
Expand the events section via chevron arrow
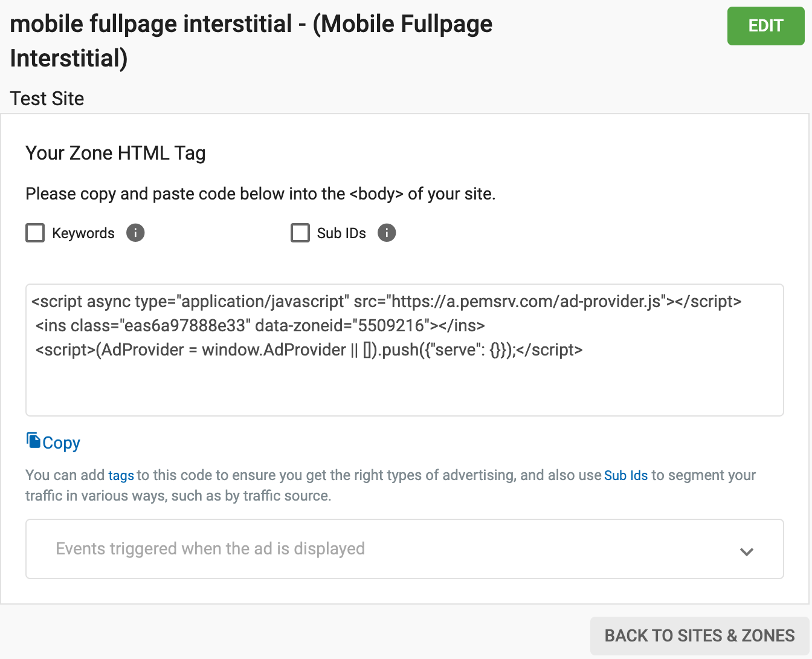pyautogui.click(x=747, y=551)
